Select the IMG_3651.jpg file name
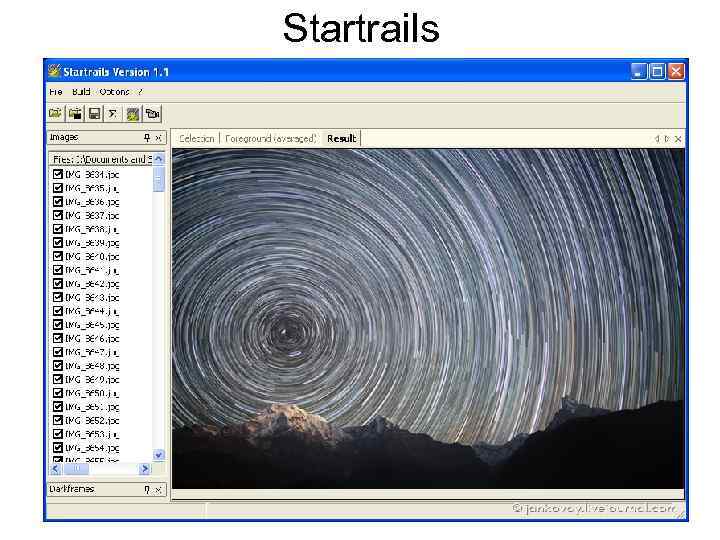Viewport: 720px width, 540px height. [92, 407]
